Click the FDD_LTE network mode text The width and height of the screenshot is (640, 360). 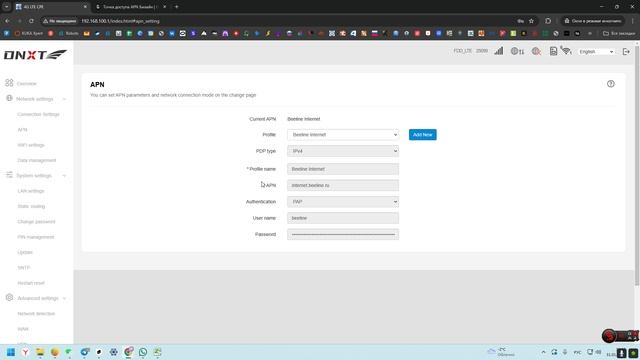[x=462, y=51]
